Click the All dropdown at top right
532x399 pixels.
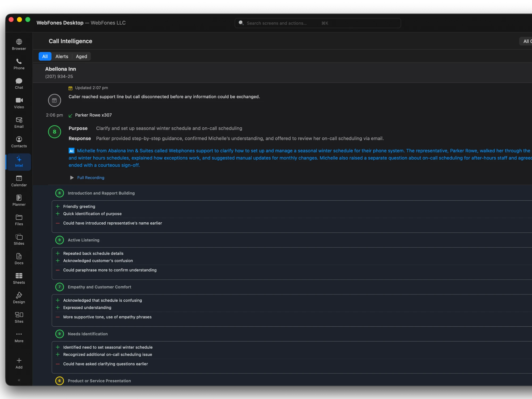pos(526,41)
